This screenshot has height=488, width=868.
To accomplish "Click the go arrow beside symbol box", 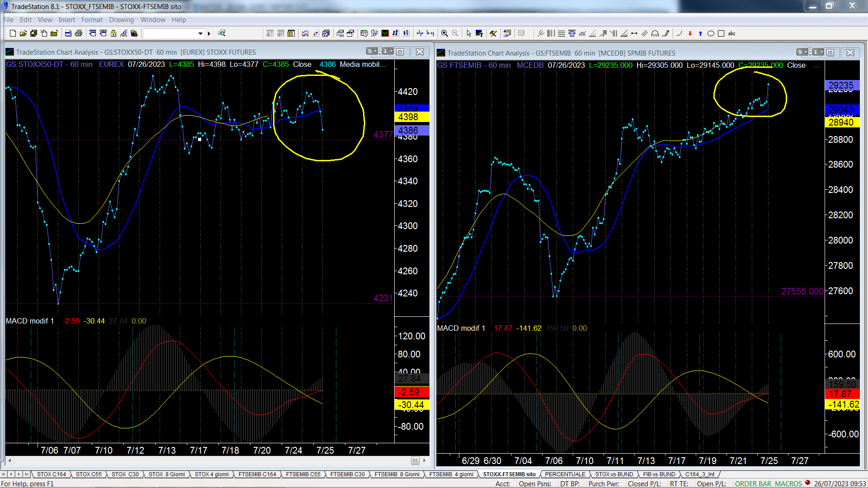I will click(209, 33).
